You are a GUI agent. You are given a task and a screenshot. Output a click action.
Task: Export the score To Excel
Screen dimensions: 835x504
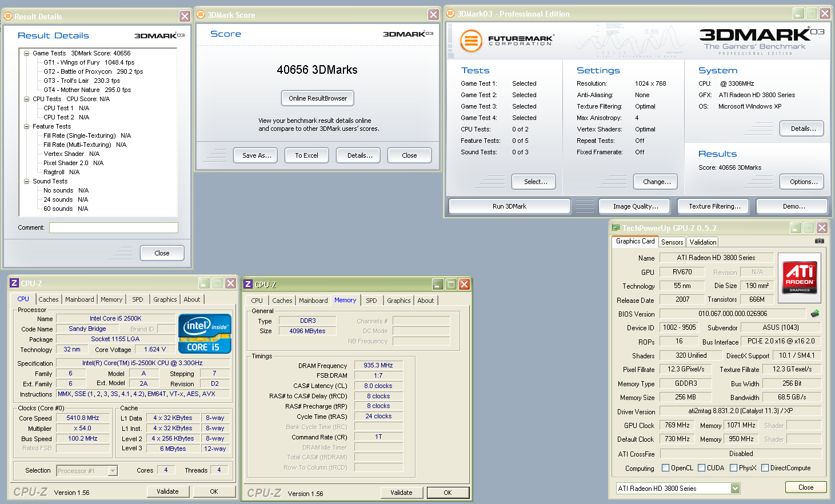tap(306, 155)
